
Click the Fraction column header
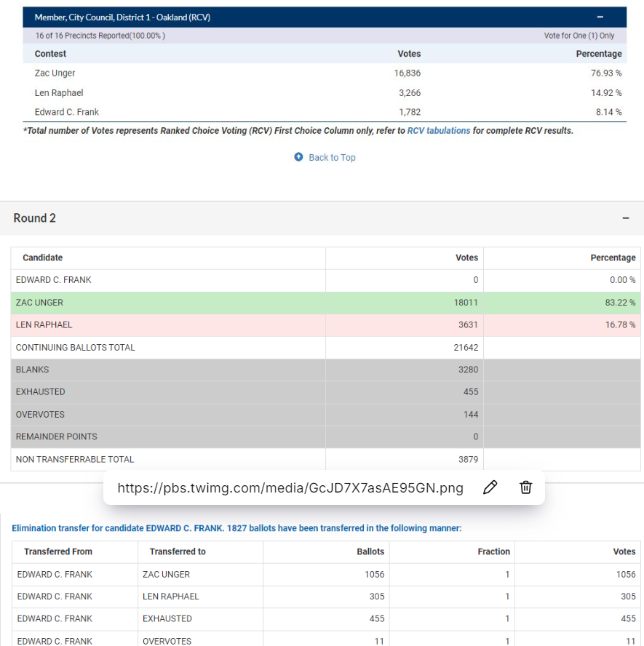493,551
